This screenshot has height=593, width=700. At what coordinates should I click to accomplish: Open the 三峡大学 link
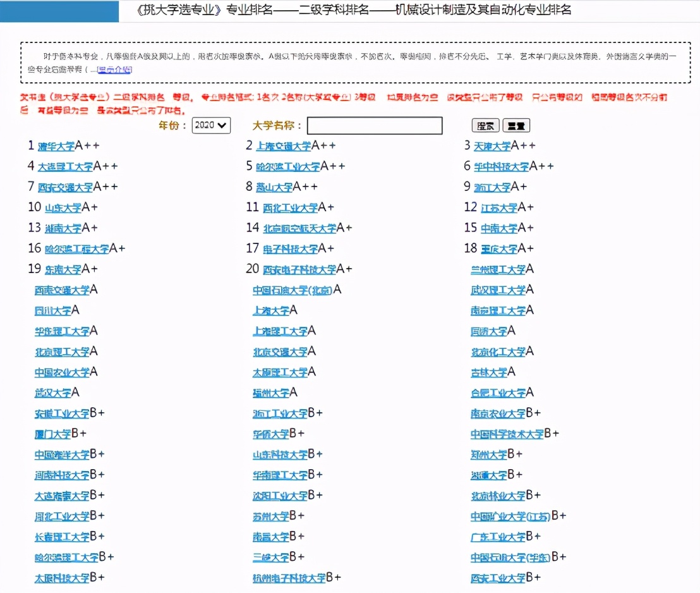pos(272,558)
